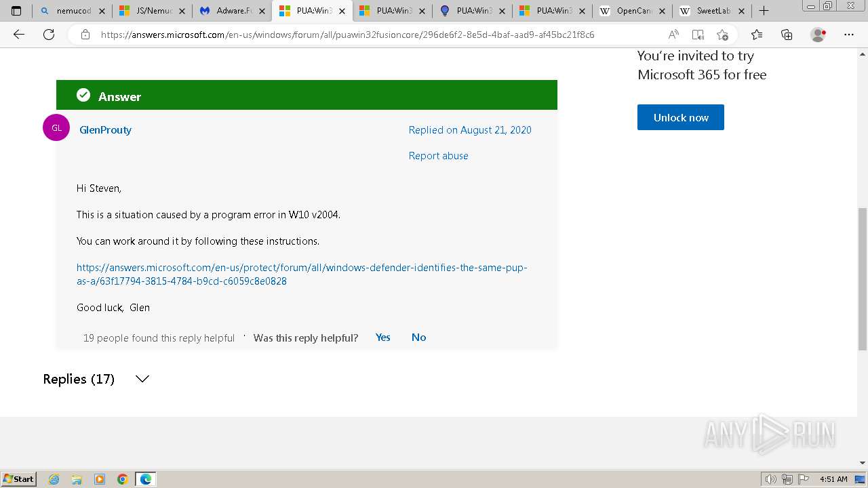Open File Explorer from the taskbar
Viewport: 868px width, 488px height.
[77, 479]
